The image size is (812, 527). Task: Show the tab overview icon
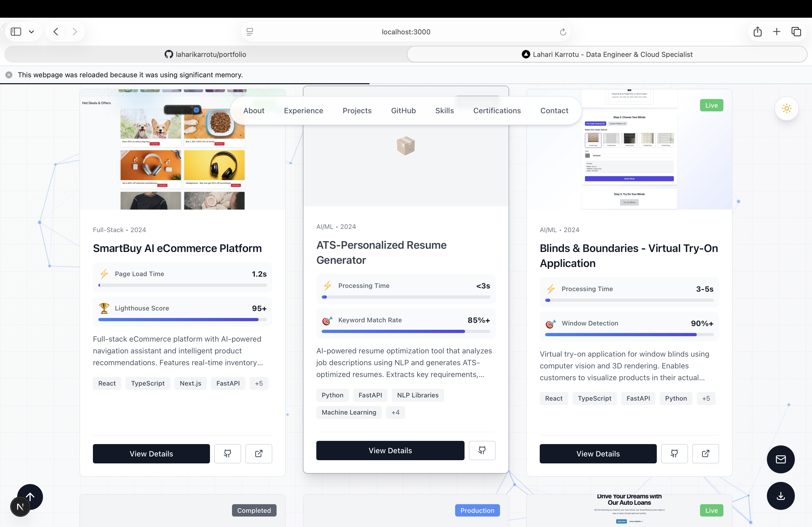(796, 32)
